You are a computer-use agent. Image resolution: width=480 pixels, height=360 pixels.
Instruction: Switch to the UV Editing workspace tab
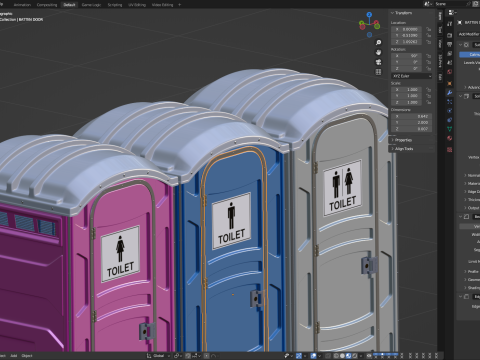pyautogui.click(x=137, y=5)
